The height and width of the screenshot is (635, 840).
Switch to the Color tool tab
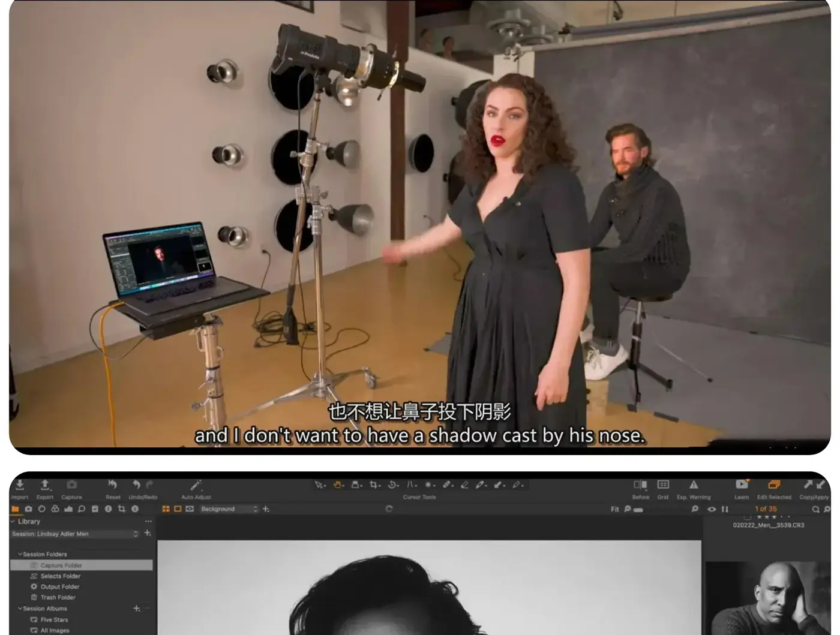(55, 509)
